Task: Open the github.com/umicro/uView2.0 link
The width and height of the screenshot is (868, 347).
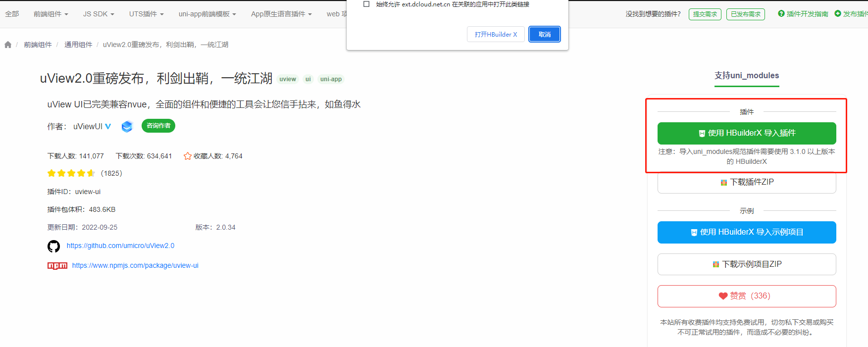Action: [120, 246]
